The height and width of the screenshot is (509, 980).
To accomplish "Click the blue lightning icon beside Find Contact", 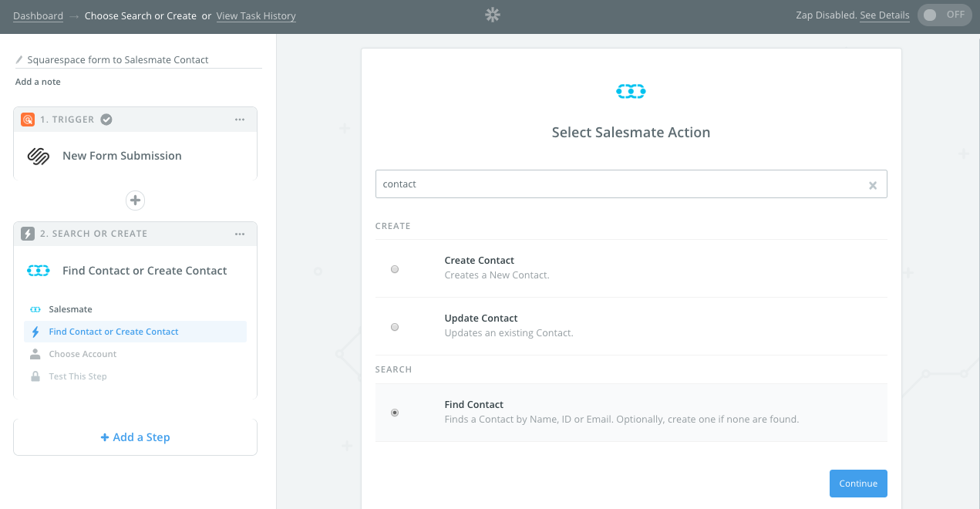I will [x=35, y=332].
